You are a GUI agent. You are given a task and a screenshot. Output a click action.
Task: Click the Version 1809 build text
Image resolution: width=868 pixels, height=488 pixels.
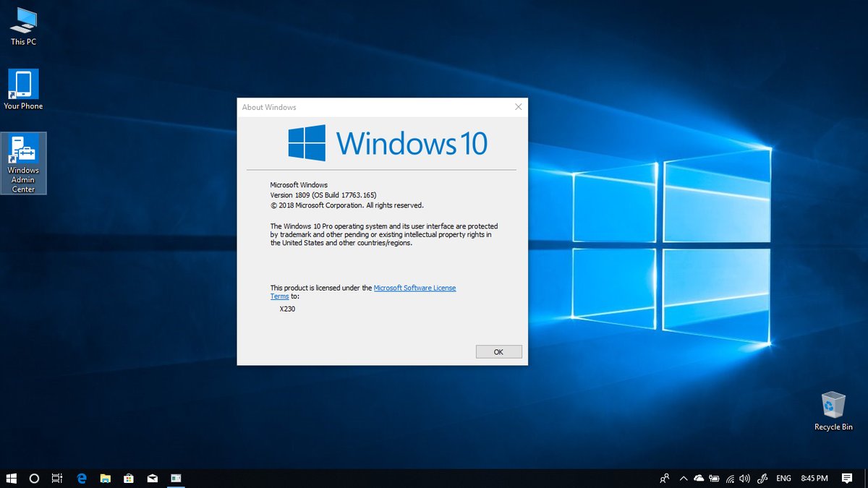323,195
